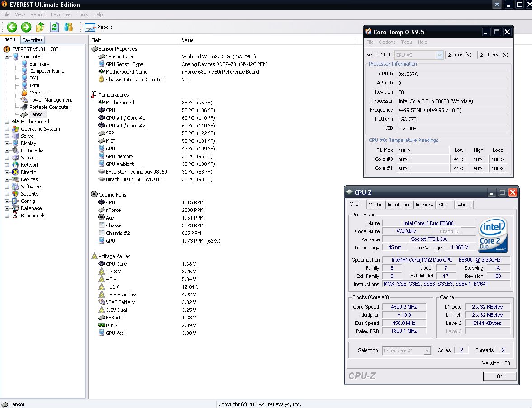Select the nForce 2808 RPM fan row
Image resolution: width=532 pixels, height=408 pixels.
(151, 210)
